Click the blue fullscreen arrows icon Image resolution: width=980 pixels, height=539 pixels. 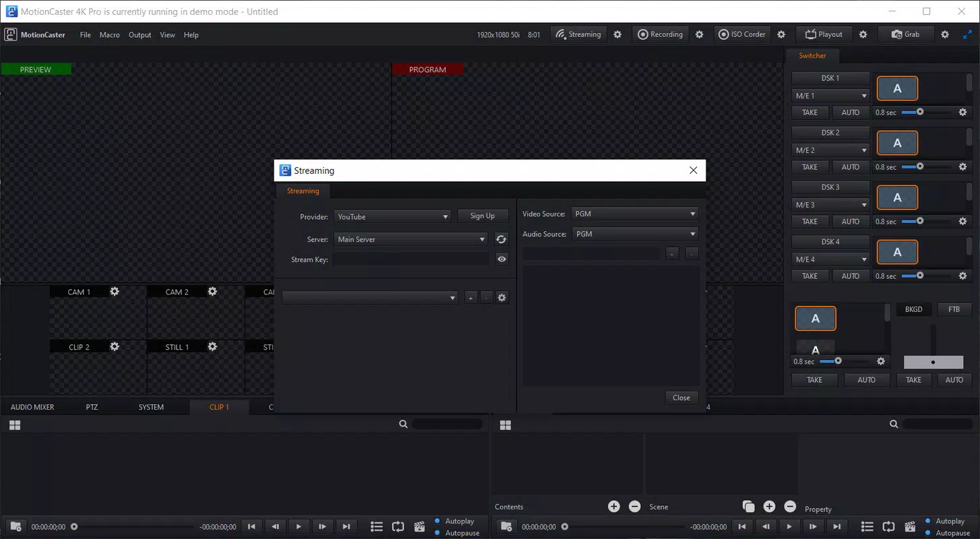[967, 34]
